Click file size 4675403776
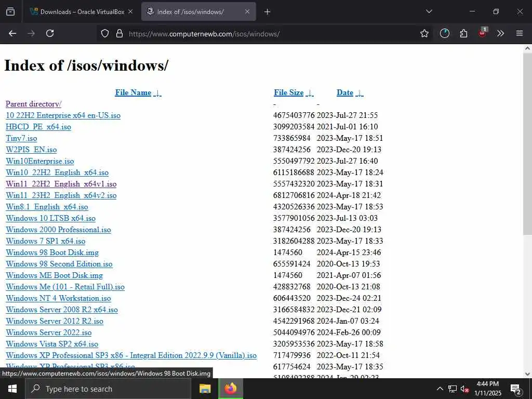This screenshot has height=399, width=532. point(294,115)
